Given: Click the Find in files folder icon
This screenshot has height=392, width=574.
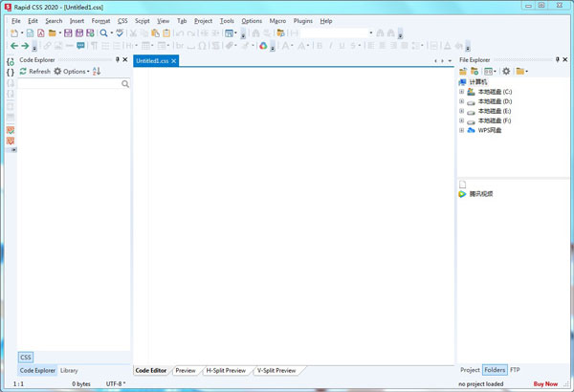Looking at the screenshot, I should pyautogui.click(x=280, y=33).
